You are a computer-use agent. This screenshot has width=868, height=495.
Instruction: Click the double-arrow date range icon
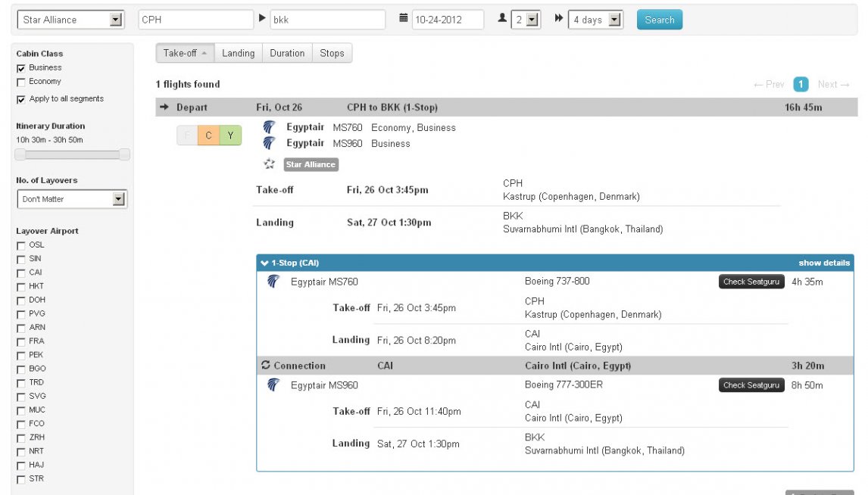click(x=558, y=18)
